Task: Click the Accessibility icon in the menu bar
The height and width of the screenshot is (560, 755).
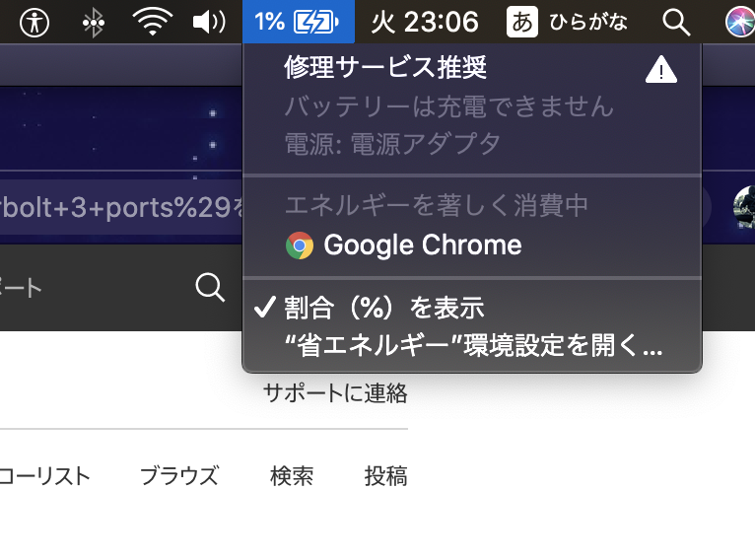Action: [36, 22]
